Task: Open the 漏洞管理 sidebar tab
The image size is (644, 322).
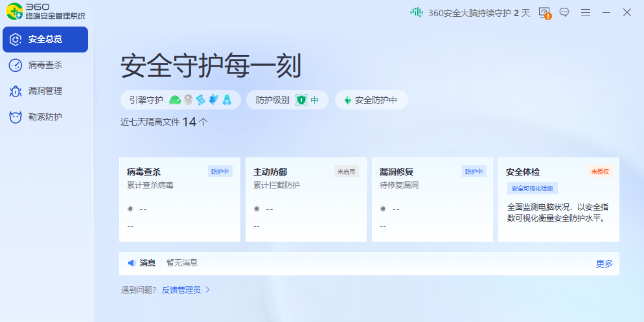Action: click(45, 91)
